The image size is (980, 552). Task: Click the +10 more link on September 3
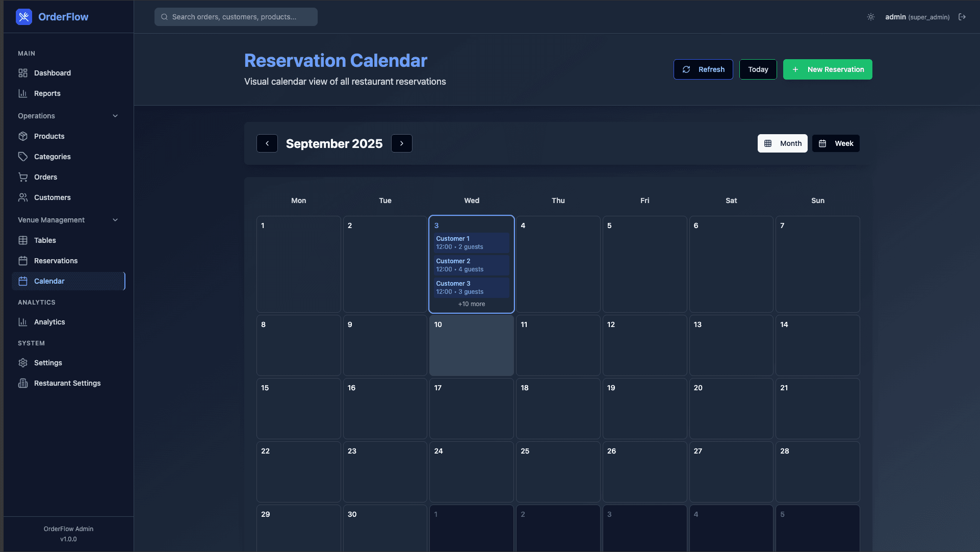point(471,304)
